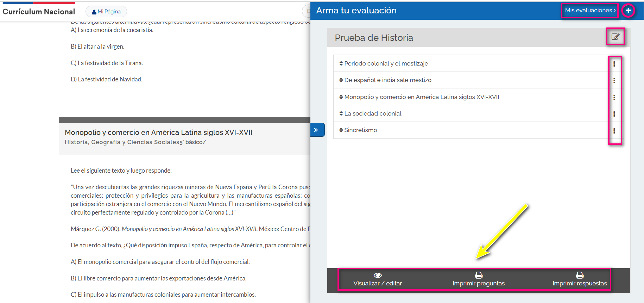This screenshot has height=303, width=644.
Task: Click answer D) La festividad de Navidad
Action: 107,79
